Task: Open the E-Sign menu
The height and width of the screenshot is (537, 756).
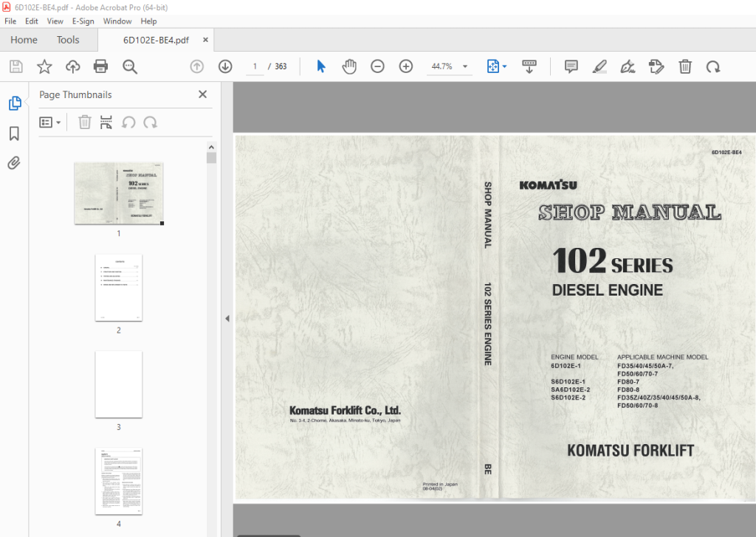Action: click(x=83, y=21)
